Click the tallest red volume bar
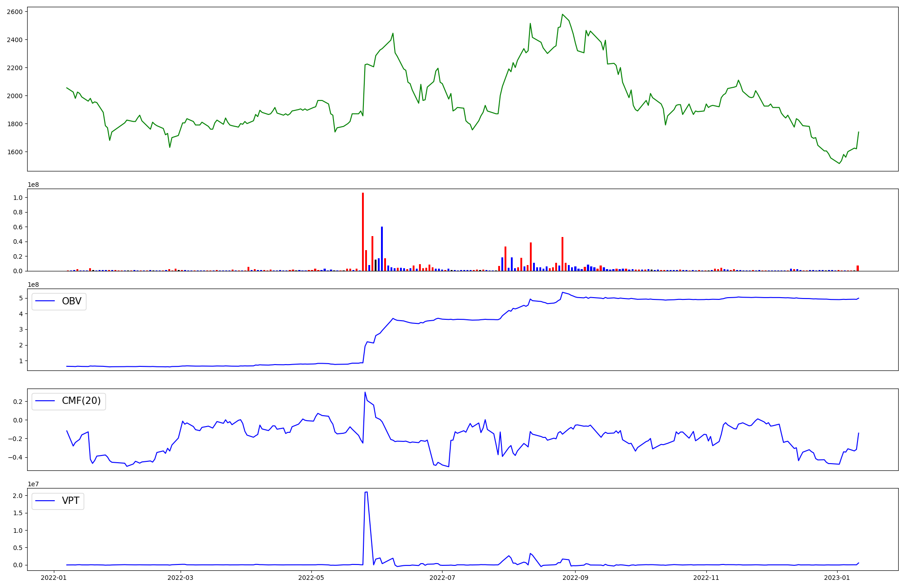The width and height of the screenshot is (905, 588). (x=363, y=232)
